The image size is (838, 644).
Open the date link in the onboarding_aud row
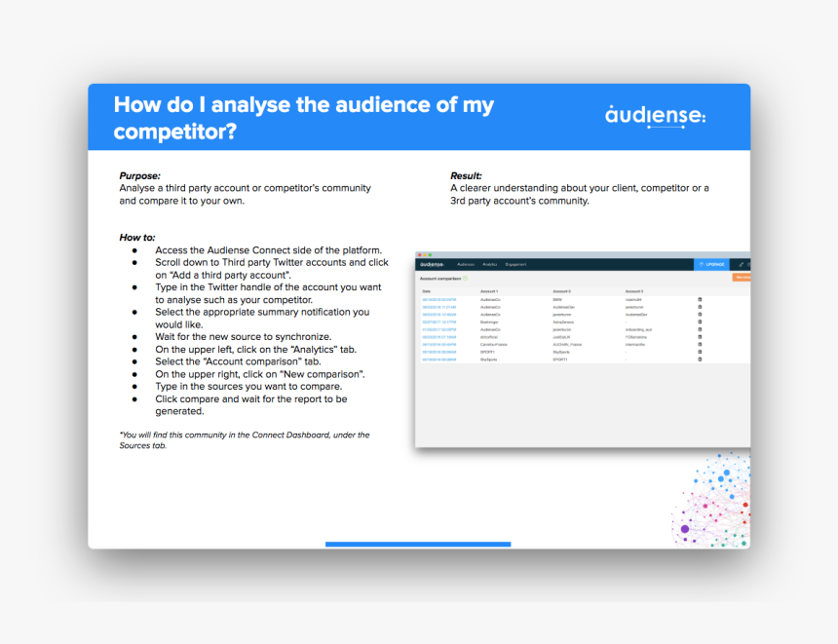[438, 329]
